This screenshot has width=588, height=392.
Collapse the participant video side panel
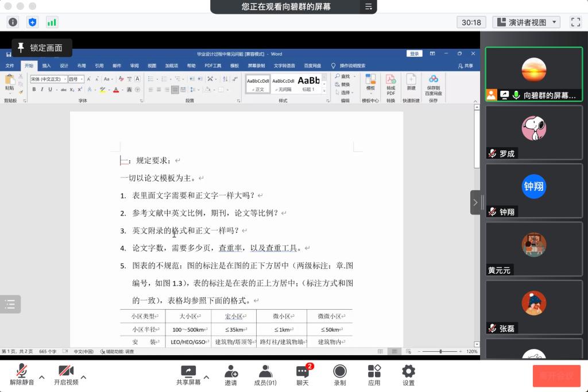[475, 202]
